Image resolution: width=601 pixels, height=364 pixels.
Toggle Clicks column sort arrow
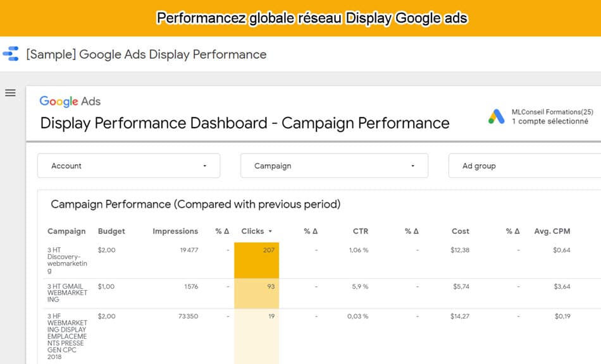(x=270, y=231)
